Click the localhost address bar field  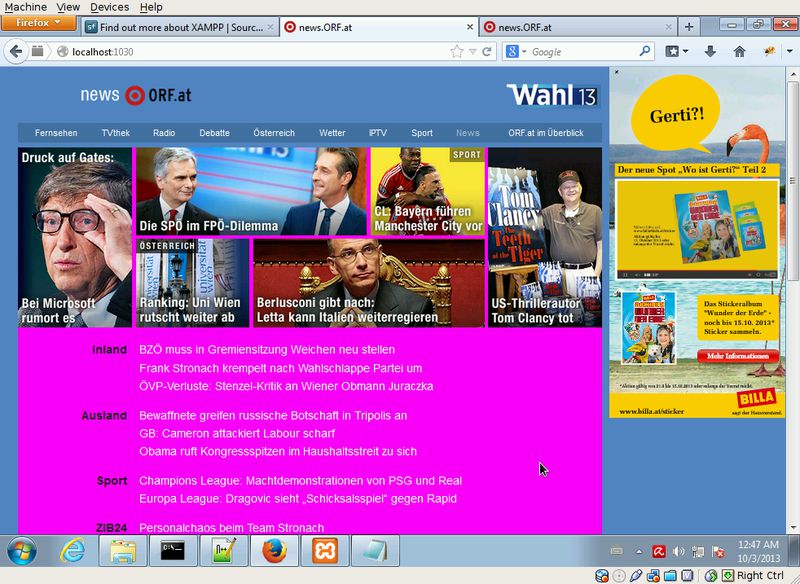tap(250, 51)
